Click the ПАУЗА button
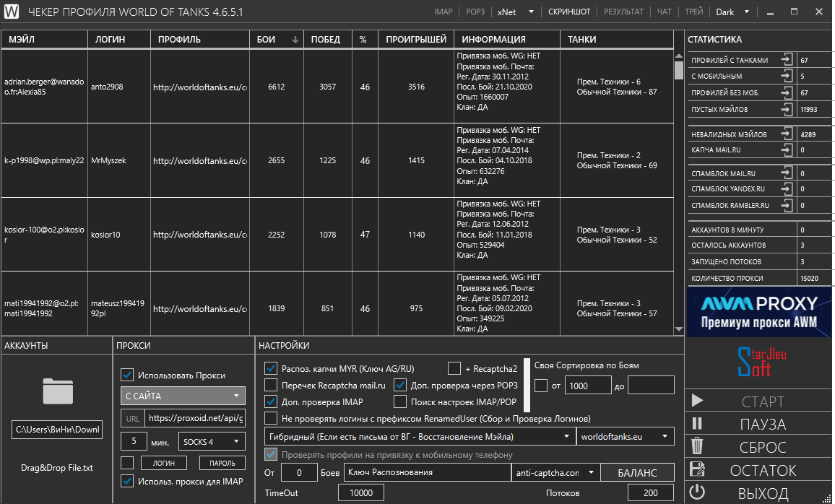 click(762, 424)
